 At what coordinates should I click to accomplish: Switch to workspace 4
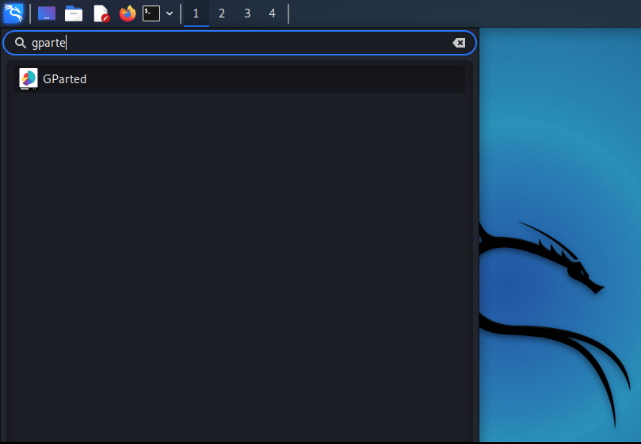272,13
